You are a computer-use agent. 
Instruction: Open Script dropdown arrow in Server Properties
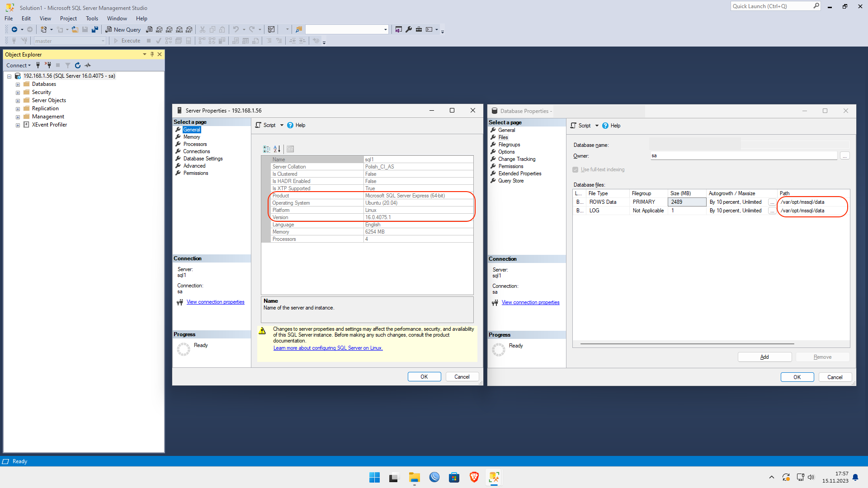(x=282, y=126)
